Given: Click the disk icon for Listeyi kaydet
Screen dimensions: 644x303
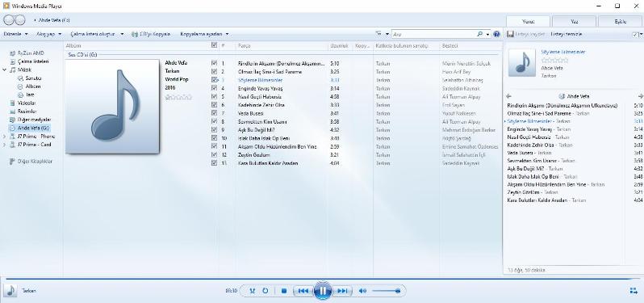Looking at the screenshot, I should coord(511,34).
